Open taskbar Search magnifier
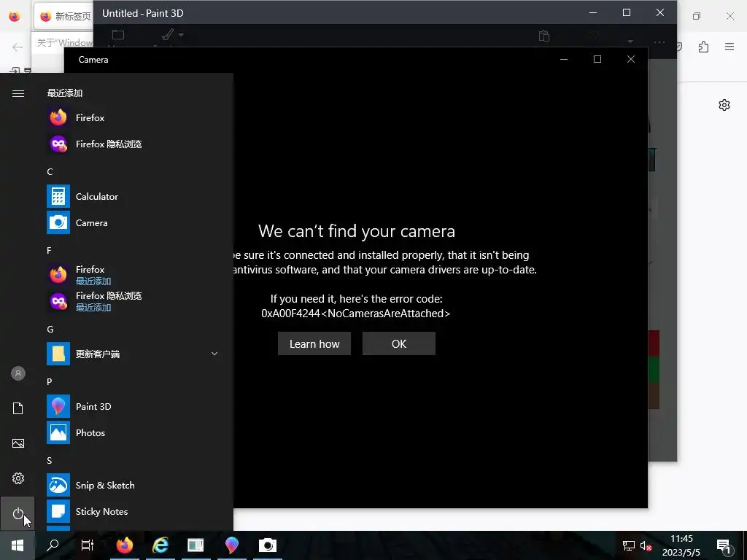Screen dimensions: 747x560 (53, 545)
